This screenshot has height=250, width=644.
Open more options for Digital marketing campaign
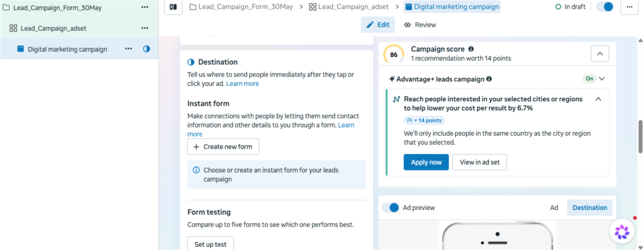[x=128, y=49]
